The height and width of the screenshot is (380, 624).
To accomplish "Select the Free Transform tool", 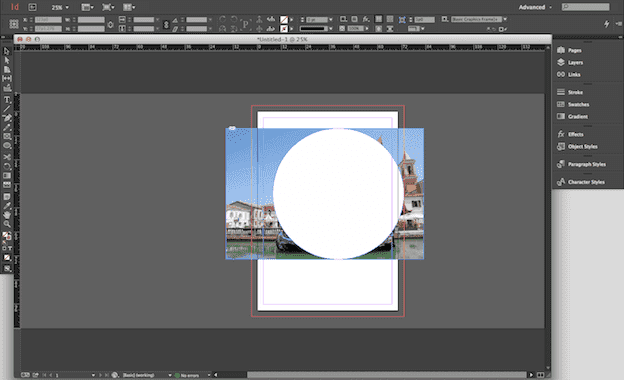I will pyautogui.click(x=7, y=166).
